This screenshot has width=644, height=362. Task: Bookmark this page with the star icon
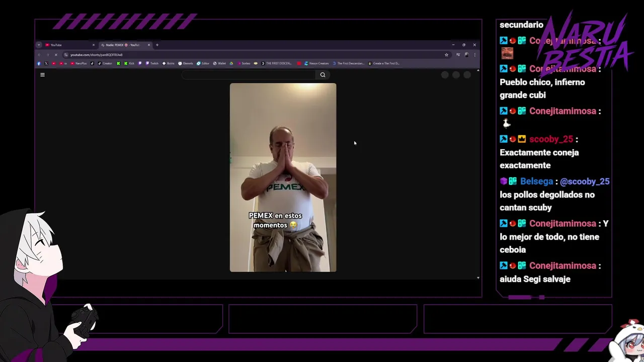tap(446, 55)
